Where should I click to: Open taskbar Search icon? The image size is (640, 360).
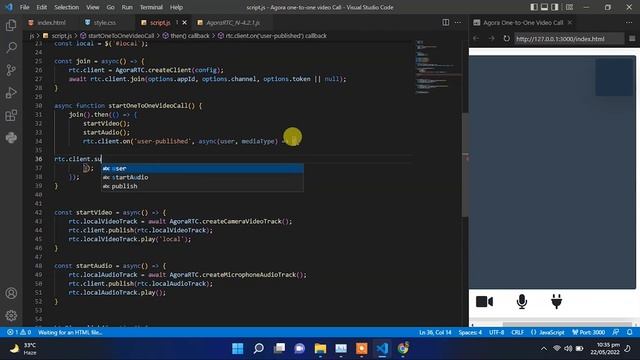coord(258,348)
